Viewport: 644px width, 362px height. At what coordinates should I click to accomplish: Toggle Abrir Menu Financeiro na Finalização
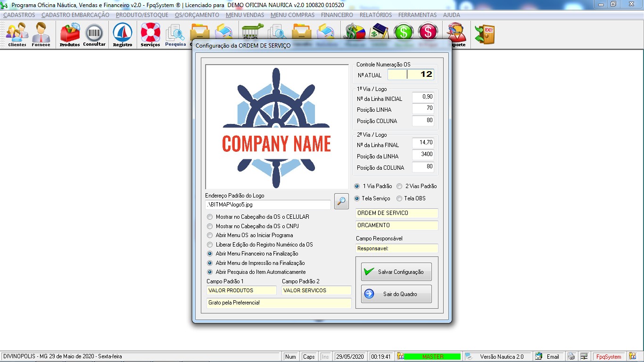(x=252, y=254)
